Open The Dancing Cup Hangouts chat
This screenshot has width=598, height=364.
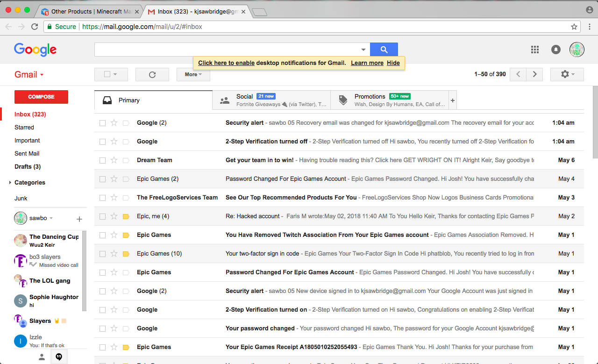[47, 241]
